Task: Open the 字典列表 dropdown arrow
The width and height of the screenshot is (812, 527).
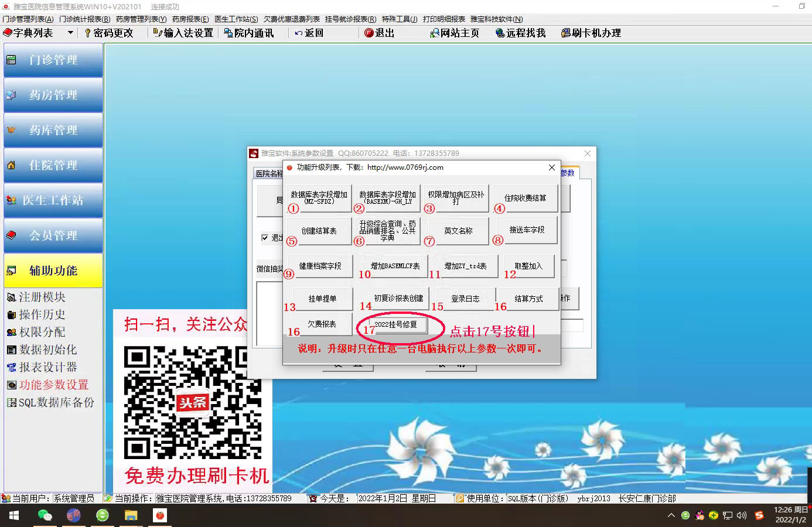Action: coord(70,33)
